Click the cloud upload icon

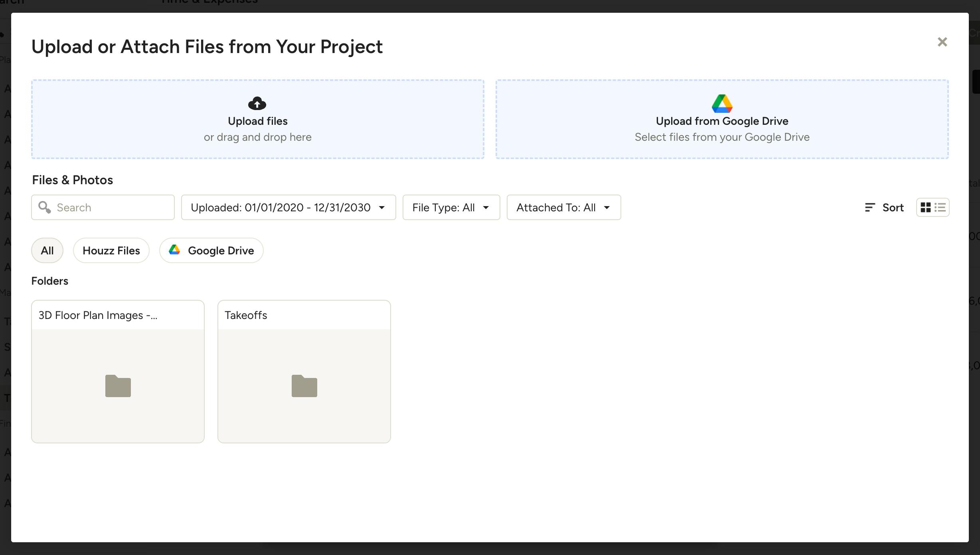click(257, 104)
